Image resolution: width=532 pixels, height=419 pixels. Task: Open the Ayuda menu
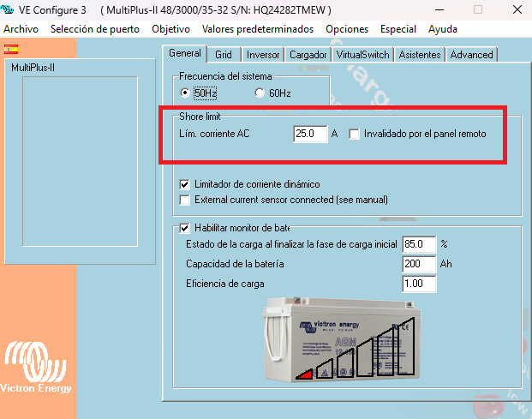click(443, 29)
